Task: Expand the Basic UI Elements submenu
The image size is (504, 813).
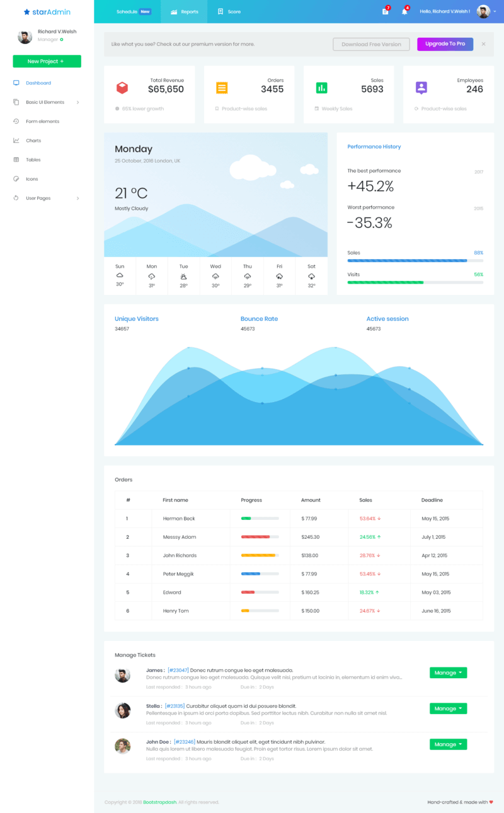Action: [x=77, y=102]
